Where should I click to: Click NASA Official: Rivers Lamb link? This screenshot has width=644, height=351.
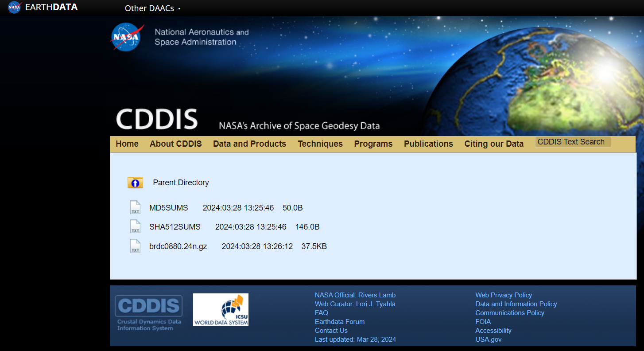pos(355,295)
